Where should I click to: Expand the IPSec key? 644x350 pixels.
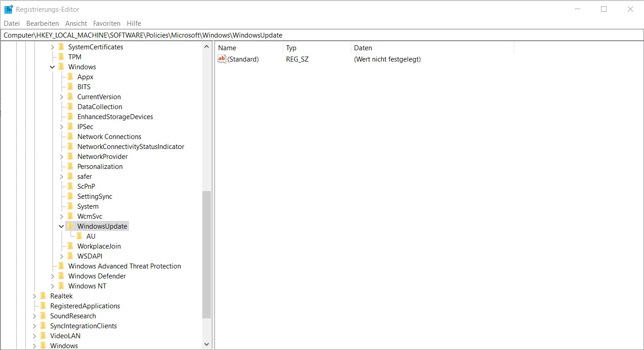click(x=62, y=127)
